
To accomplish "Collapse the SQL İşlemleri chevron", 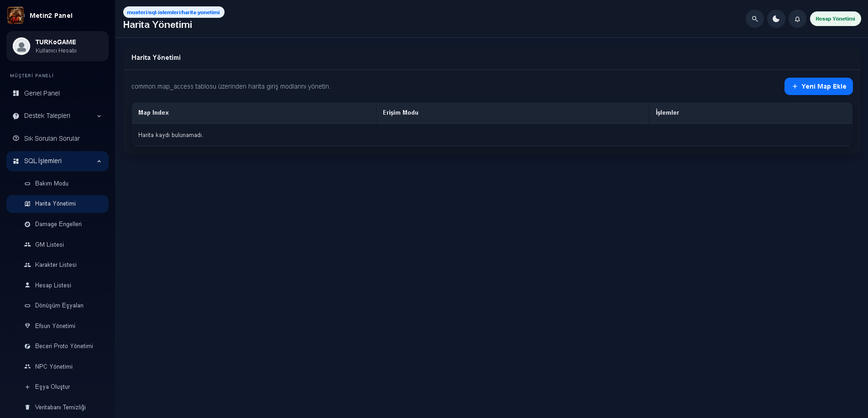I will tap(99, 161).
